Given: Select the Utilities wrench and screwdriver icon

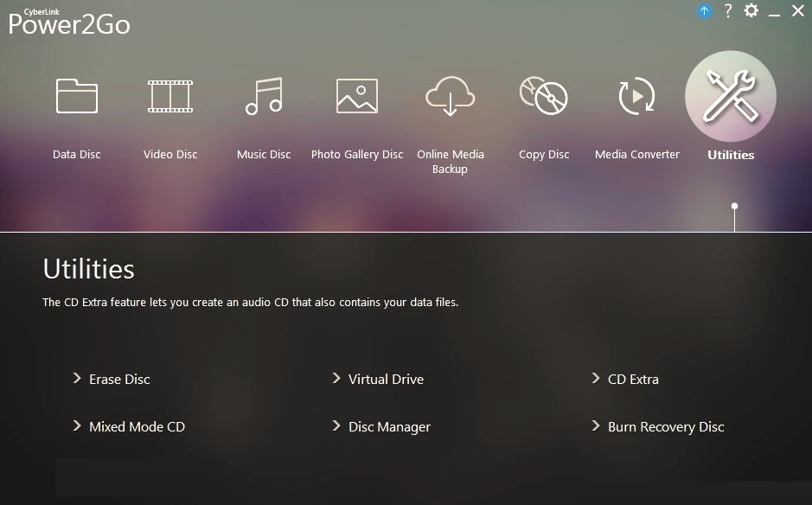Looking at the screenshot, I should (731, 96).
